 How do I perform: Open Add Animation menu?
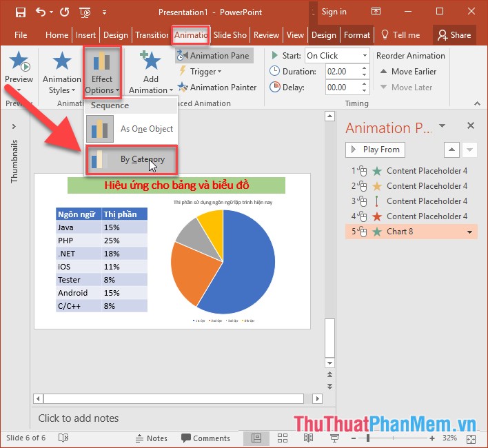pyautogui.click(x=151, y=72)
